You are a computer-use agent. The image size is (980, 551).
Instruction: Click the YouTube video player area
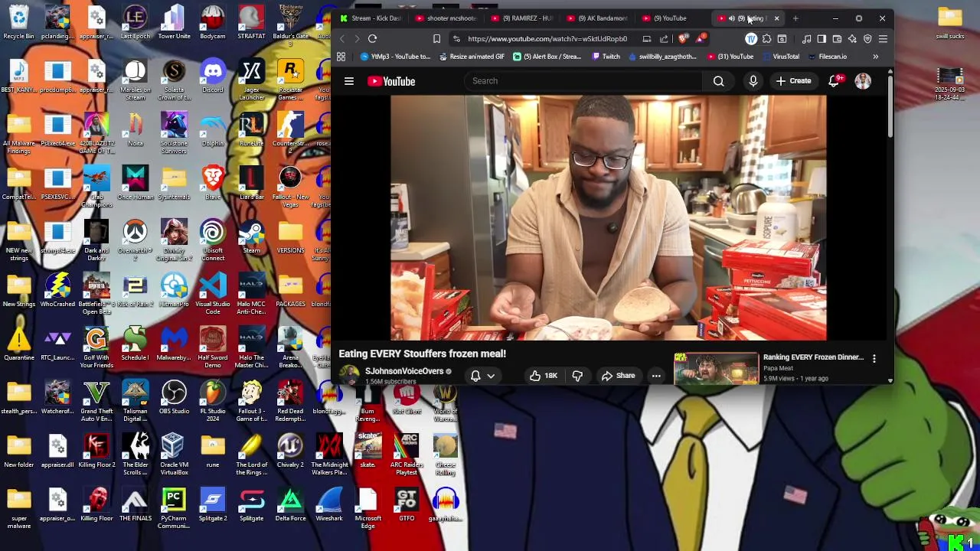609,217
